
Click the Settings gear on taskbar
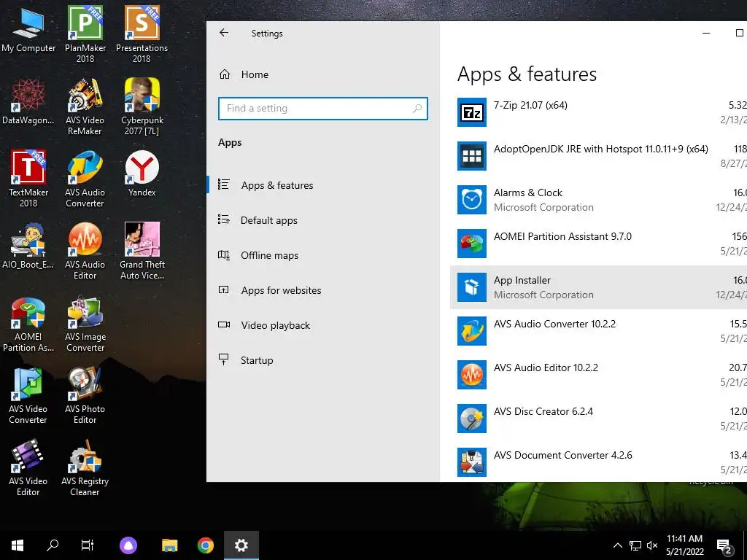[241, 545]
